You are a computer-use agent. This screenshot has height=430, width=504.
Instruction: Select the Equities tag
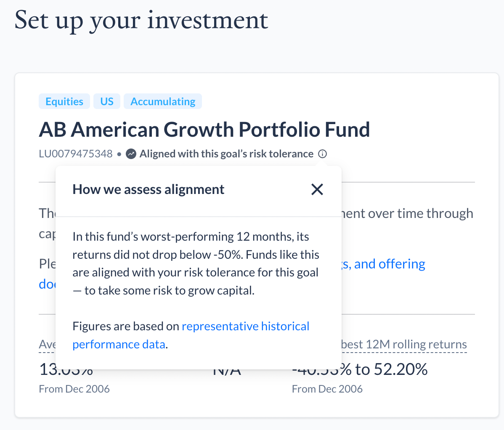pyautogui.click(x=64, y=101)
